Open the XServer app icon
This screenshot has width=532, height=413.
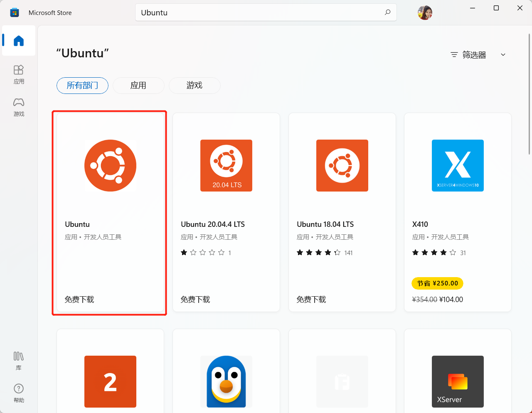pyautogui.click(x=458, y=381)
